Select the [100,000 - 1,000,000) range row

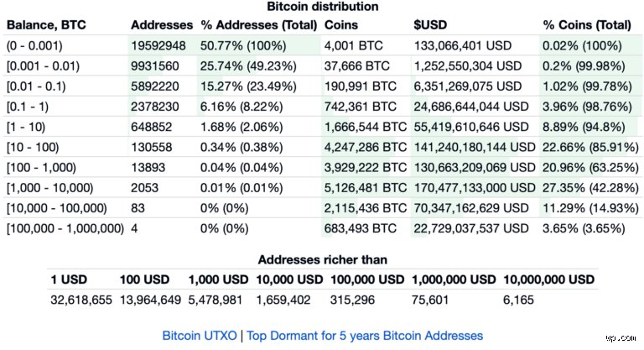click(322, 228)
